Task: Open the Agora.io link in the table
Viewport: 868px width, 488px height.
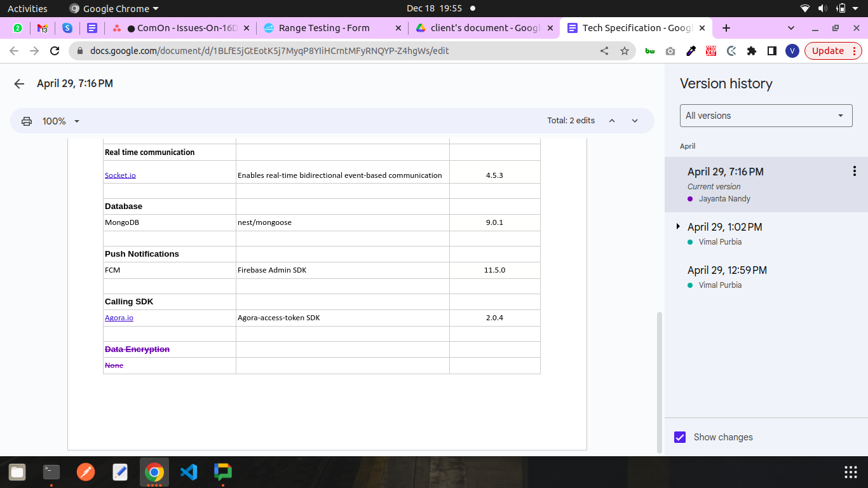Action: pyautogui.click(x=119, y=318)
